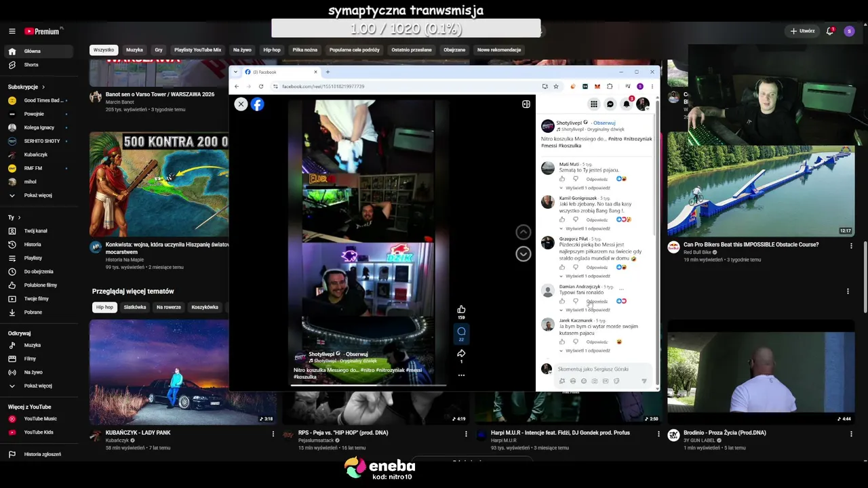The width and height of the screenshot is (868, 488).
Task: Expand subscriptions with Pokaż więcej
Action: pyautogui.click(x=38, y=195)
